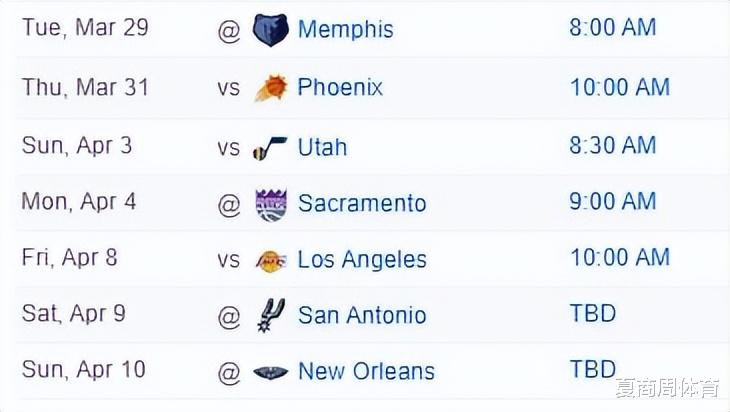The height and width of the screenshot is (412, 730).
Task: Open the San Antonio team link
Action: [x=362, y=315]
